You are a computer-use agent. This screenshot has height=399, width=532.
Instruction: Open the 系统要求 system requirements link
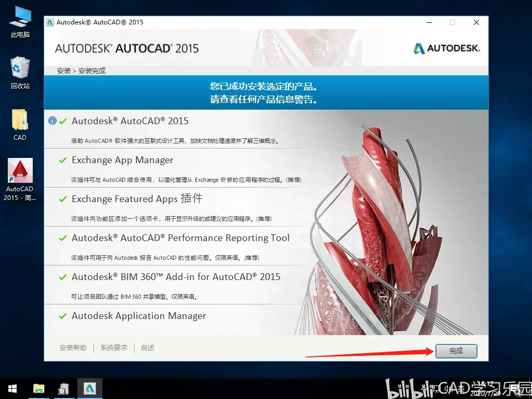point(114,348)
